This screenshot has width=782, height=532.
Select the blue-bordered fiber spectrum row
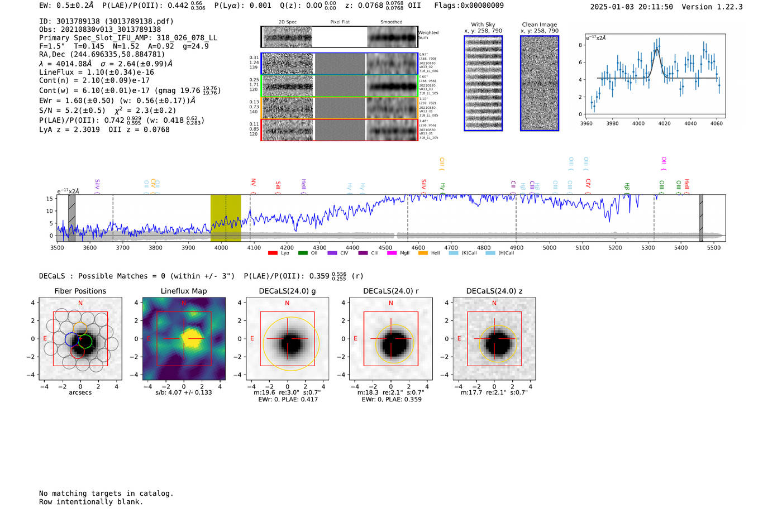tap(340, 64)
